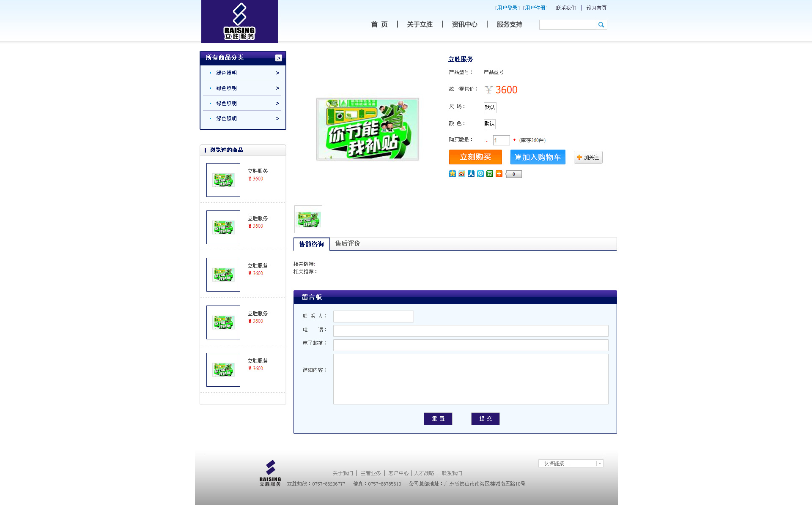The height and width of the screenshot is (505, 812).
Task: Open more share options plus icon
Action: tap(499, 174)
